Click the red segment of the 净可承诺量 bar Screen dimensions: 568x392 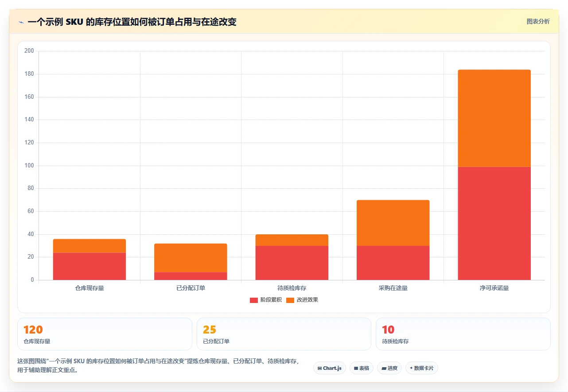tap(494, 223)
